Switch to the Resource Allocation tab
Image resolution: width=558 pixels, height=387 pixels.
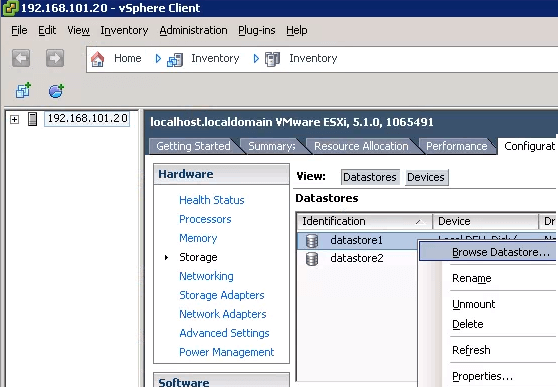coord(361,146)
